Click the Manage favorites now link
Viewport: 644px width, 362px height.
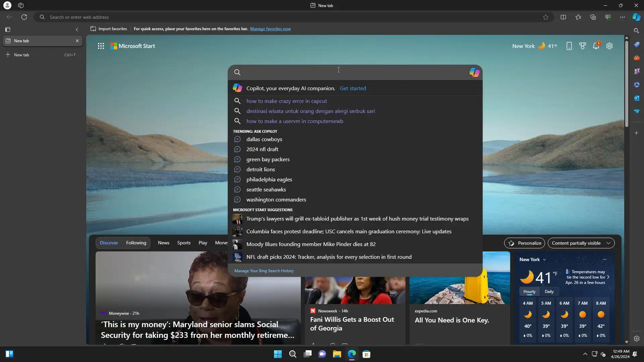(x=270, y=29)
